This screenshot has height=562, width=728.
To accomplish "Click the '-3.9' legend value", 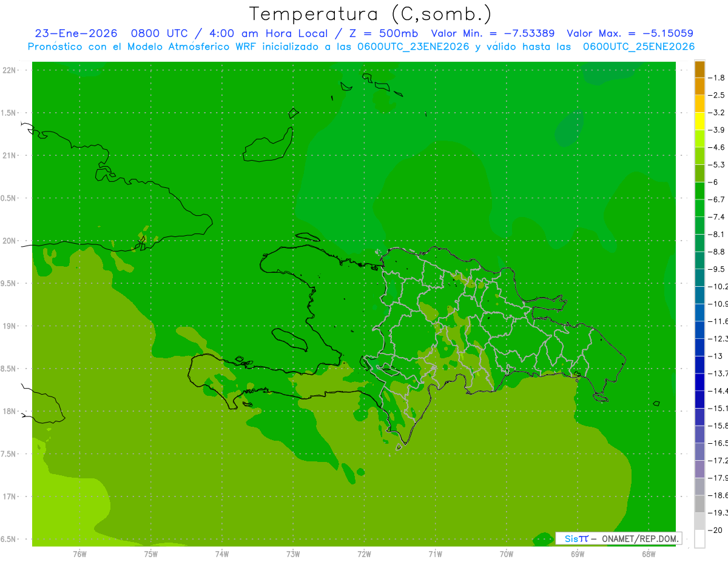I will (x=717, y=130).
